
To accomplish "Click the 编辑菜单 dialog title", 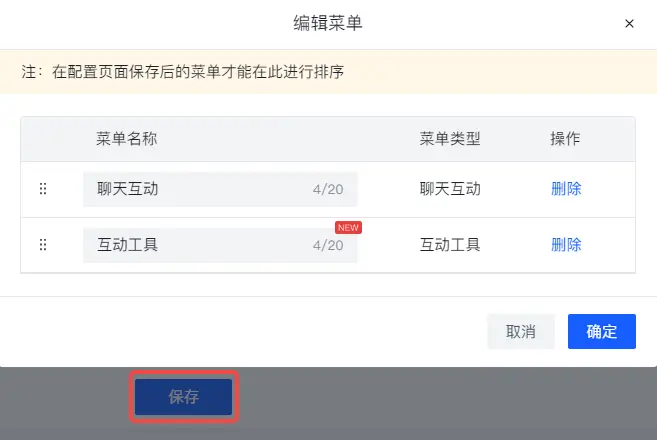I will pos(328,23).
